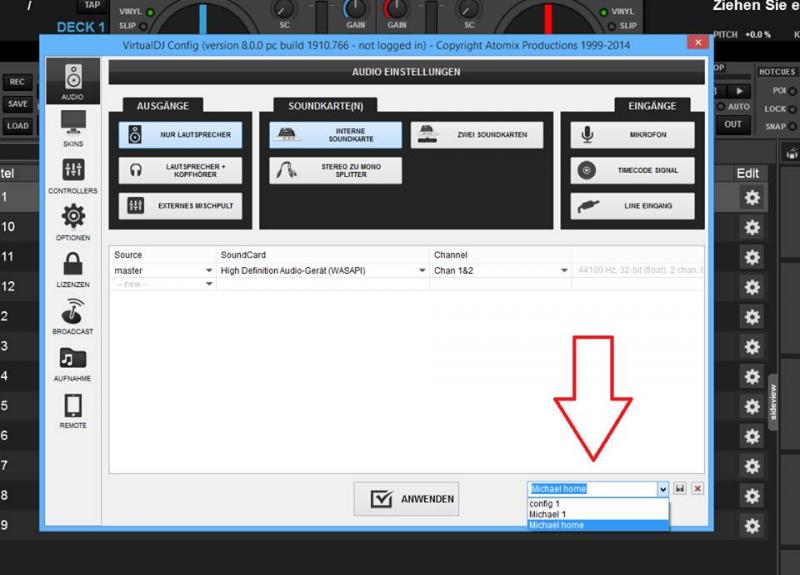Open the Controllers sidebar section
Viewport: 800px width, 575px height.
(73, 176)
